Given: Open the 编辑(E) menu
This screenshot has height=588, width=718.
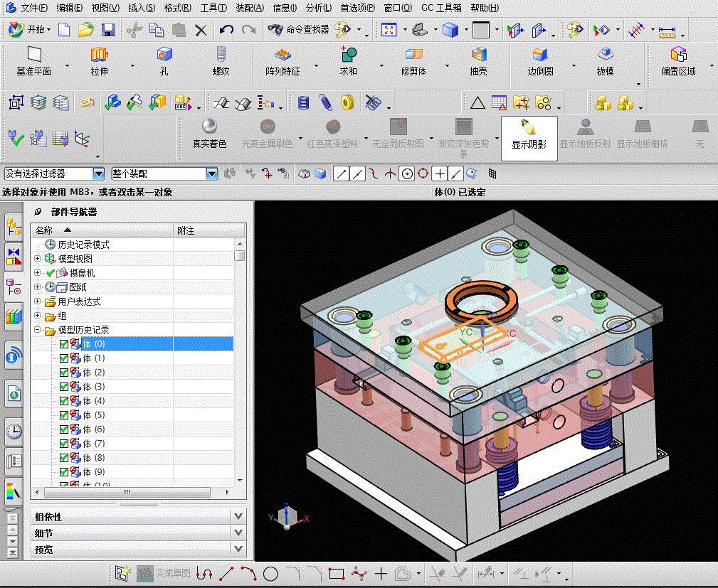Looking at the screenshot, I should click(x=70, y=8).
